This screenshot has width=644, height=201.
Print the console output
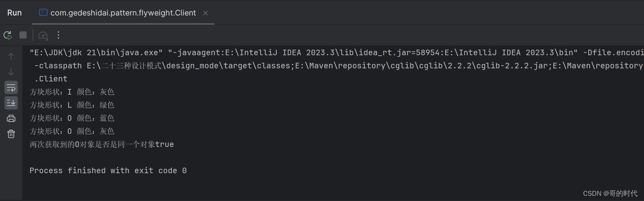(11, 118)
